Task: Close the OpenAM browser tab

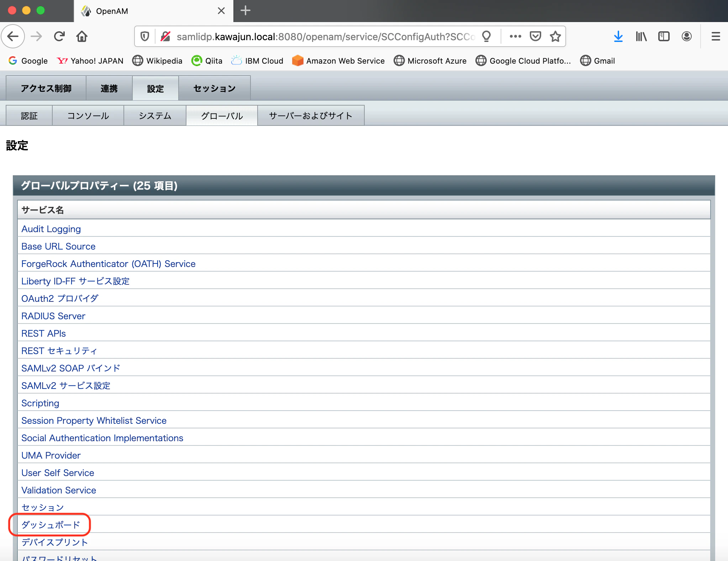Action: click(221, 11)
